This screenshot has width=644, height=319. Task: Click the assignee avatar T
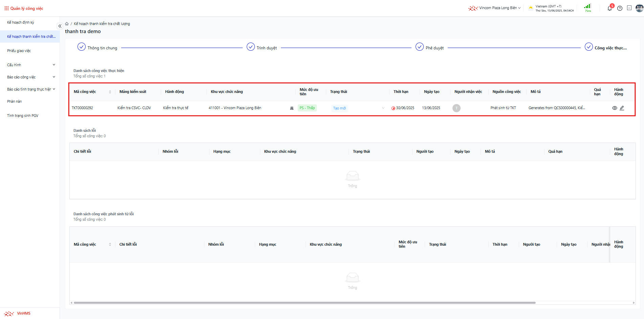coord(456,108)
